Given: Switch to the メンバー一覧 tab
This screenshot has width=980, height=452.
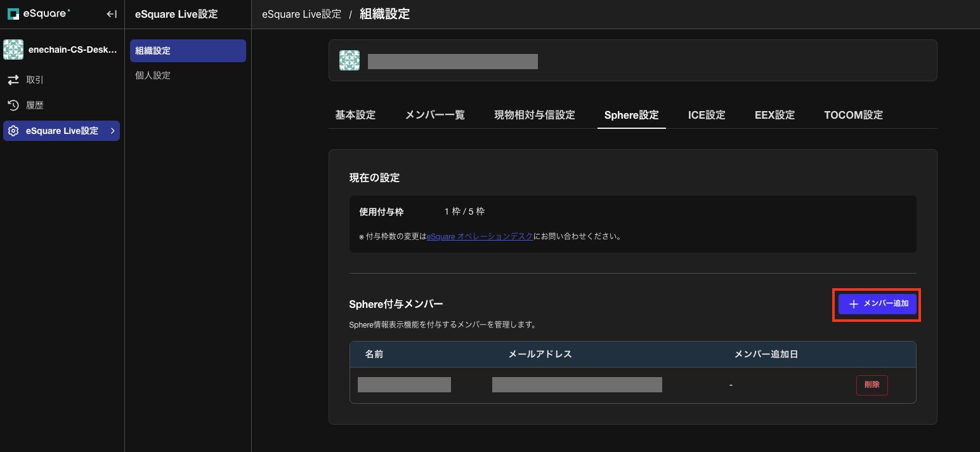Looking at the screenshot, I should pyautogui.click(x=435, y=115).
